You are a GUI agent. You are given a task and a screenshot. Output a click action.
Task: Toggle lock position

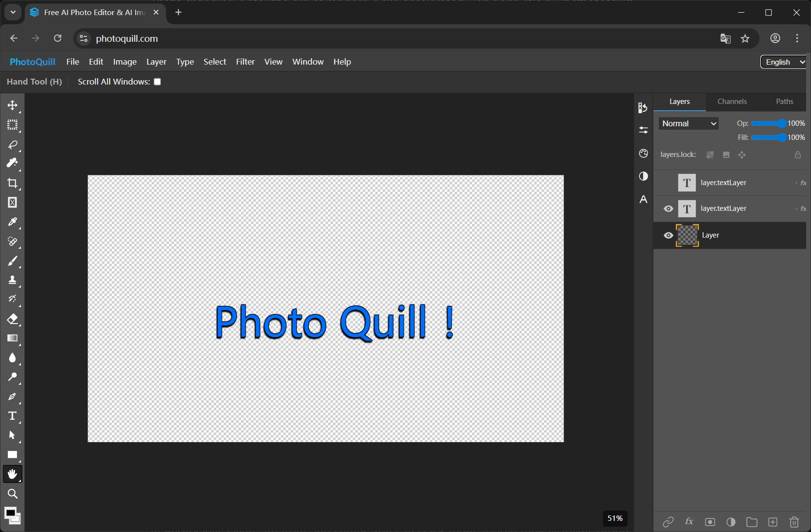coord(741,154)
